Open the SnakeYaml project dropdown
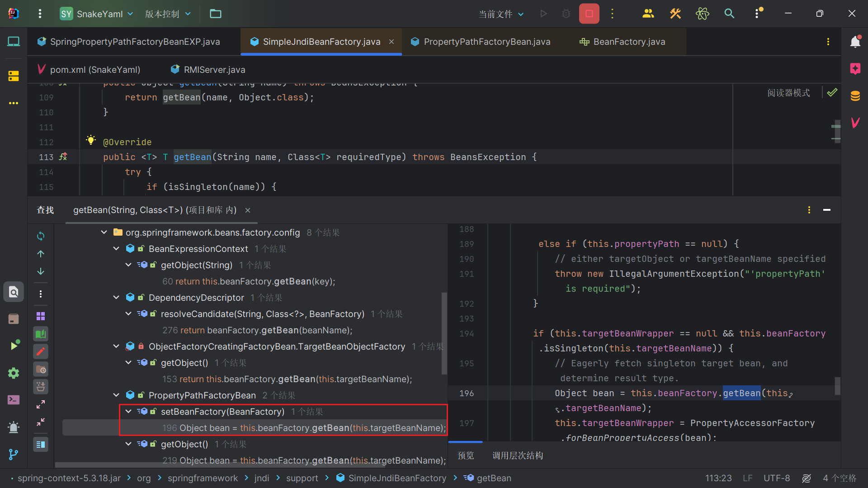Screen dimensions: 868x488 [97, 14]
